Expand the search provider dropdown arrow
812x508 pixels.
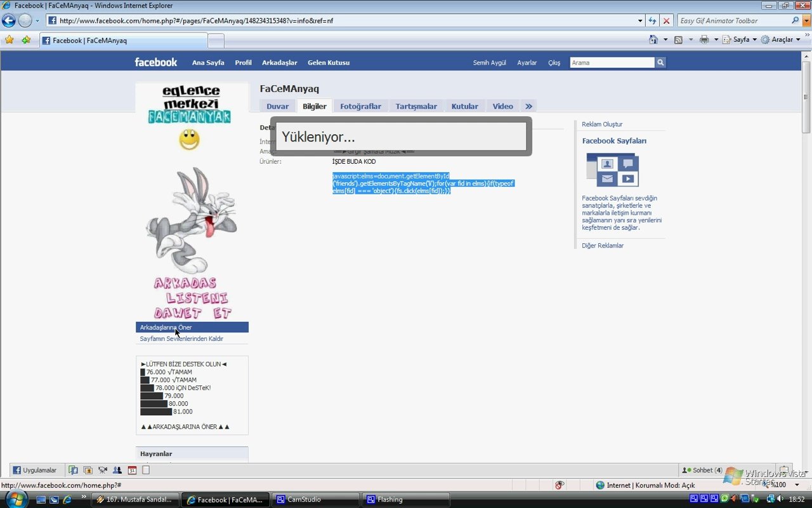point(807,20)
